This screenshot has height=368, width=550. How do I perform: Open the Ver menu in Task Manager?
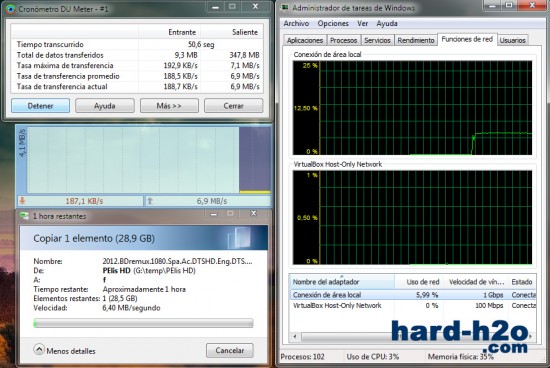[362, 24]
